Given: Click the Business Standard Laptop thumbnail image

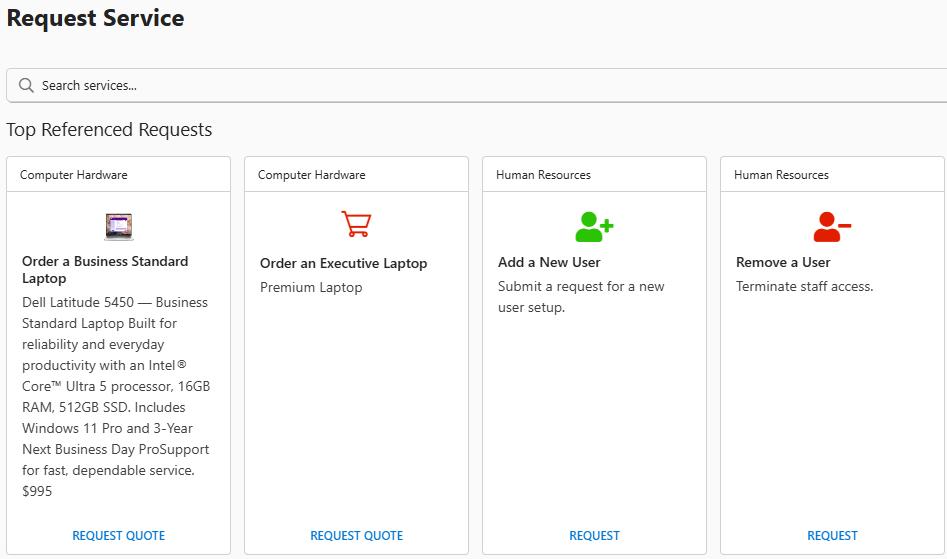Looking at the screenshot, I should click(x=119, y=226).
